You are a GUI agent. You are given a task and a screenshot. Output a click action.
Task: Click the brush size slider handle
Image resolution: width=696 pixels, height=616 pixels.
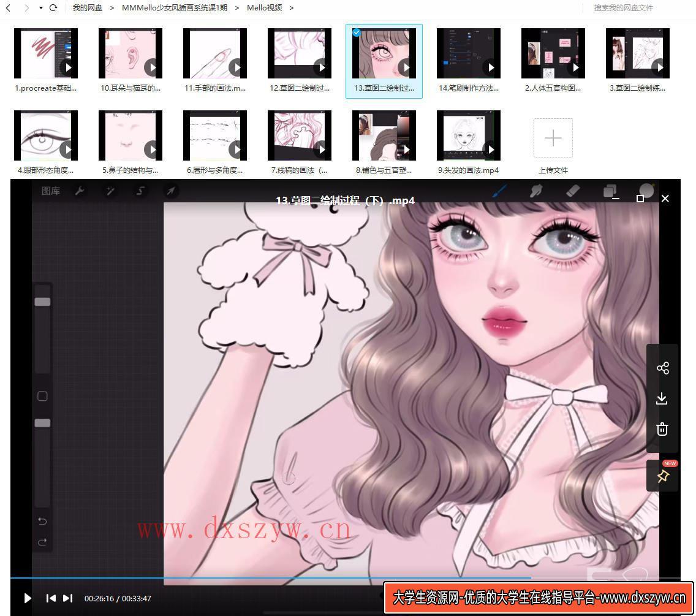coord(43,302)
